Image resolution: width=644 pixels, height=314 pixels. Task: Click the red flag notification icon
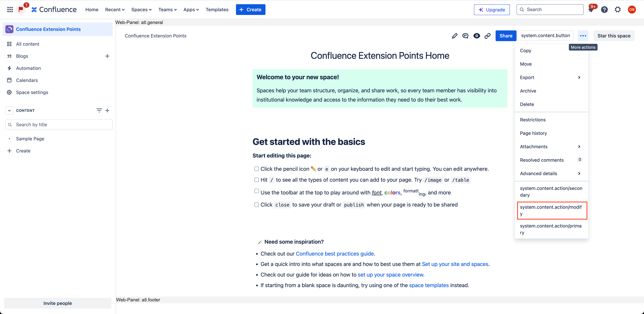pyautogui.click(x=21, y=10)
